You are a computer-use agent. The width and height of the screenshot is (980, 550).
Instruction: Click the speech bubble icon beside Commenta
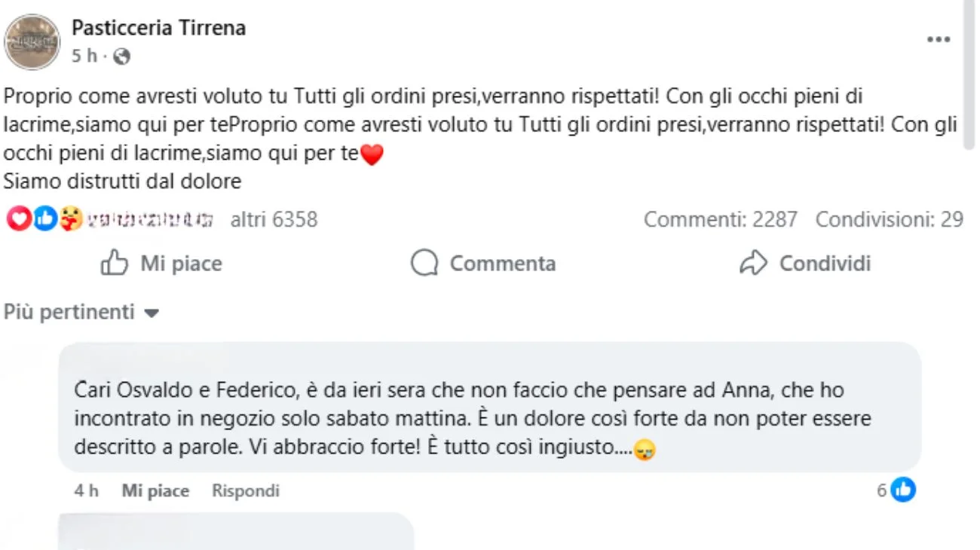[x=426, y=263]
